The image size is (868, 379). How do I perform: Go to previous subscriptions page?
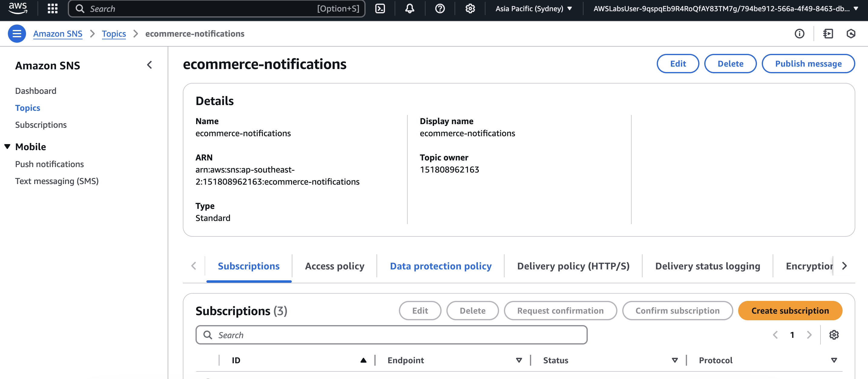click(775, 335)
